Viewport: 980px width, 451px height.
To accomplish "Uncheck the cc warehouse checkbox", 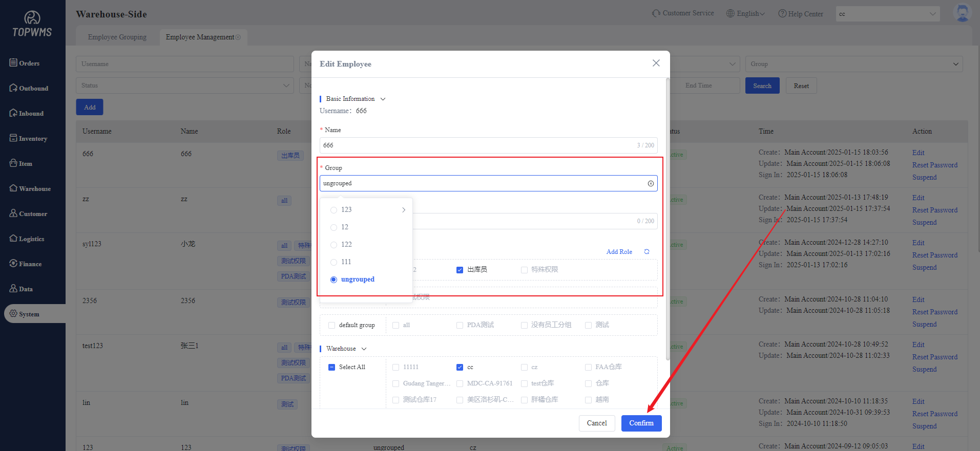I will coord(460,368).
